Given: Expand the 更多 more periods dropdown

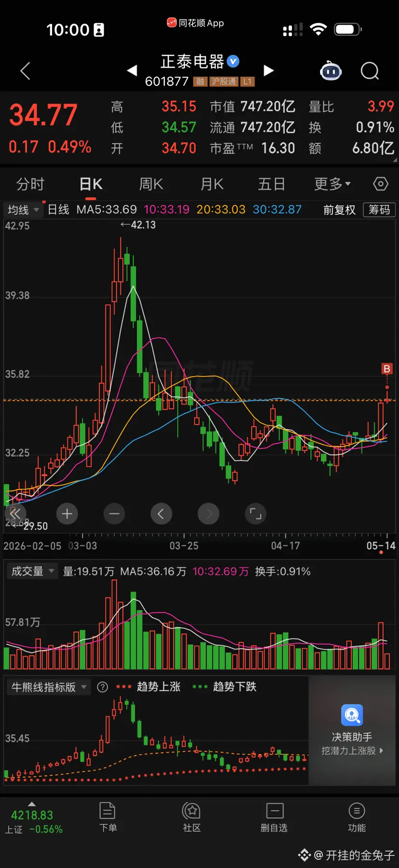Looking at the screenshot, I should 332,184.
